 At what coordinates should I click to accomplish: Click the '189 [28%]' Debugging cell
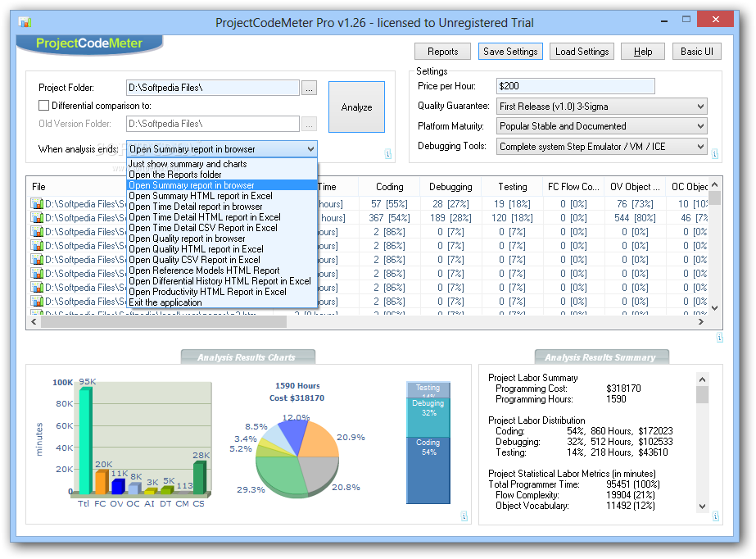450,218
